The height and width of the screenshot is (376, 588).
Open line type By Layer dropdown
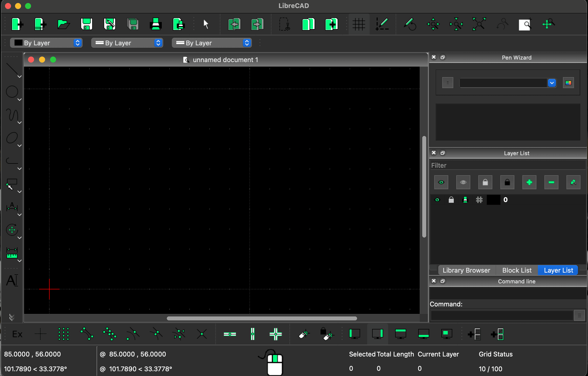(212, 43)
